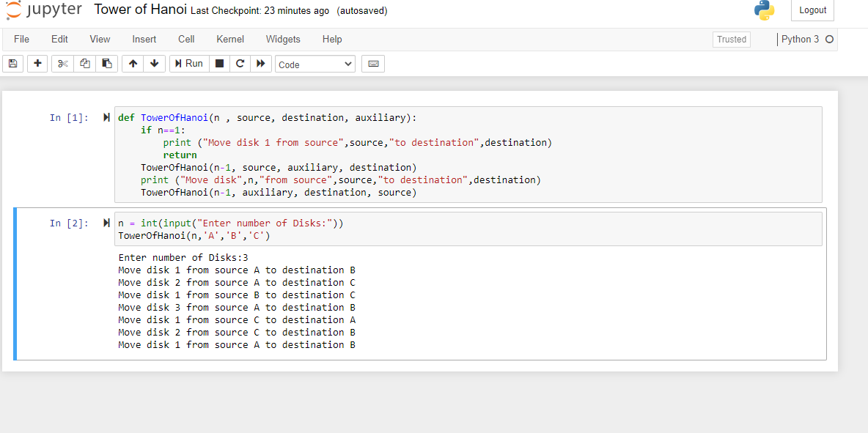Click the Last Checkpoint status text
The width and height of the screenshot is (868, 433).
pyautogui.click(x=260, y=11)
